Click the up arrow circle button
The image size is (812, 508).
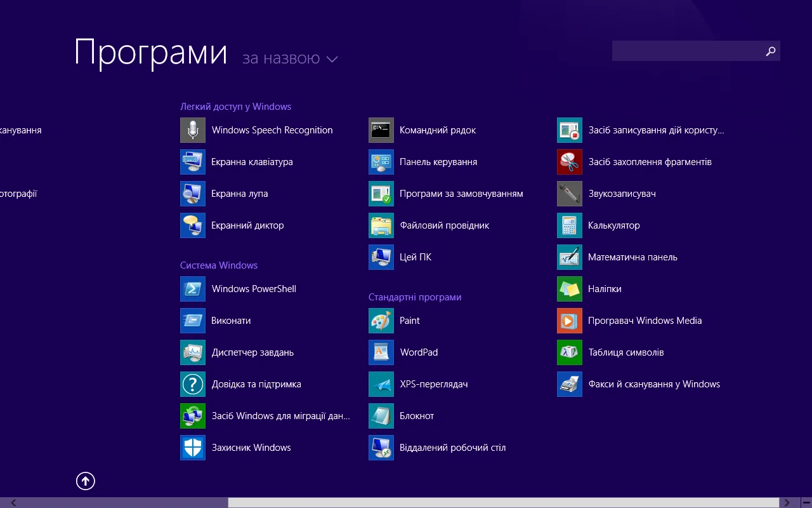pos(86,481)
